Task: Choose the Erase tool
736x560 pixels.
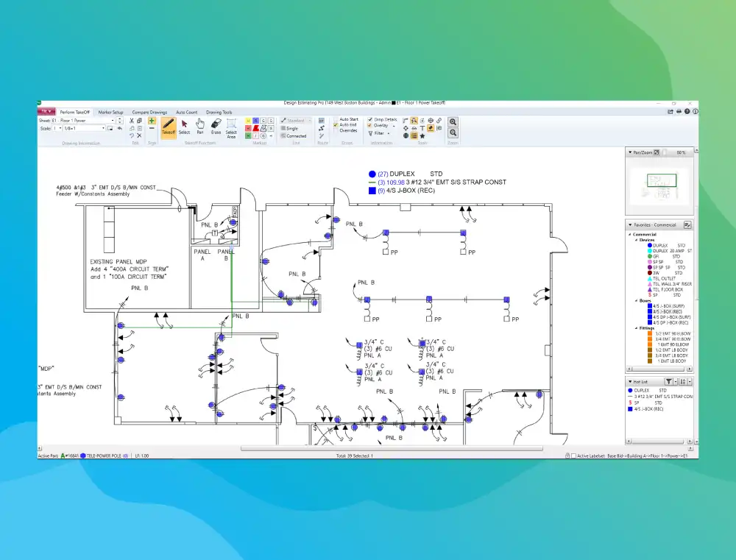Action: 216,126
